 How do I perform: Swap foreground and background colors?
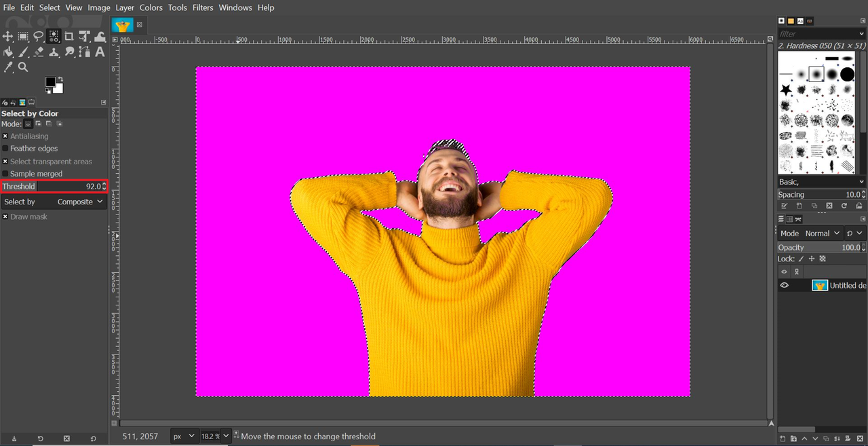61,79
